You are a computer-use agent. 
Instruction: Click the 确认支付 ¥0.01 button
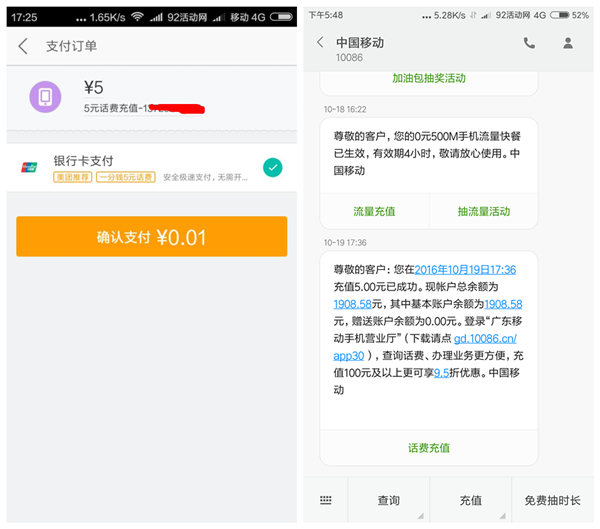point(152,237)
